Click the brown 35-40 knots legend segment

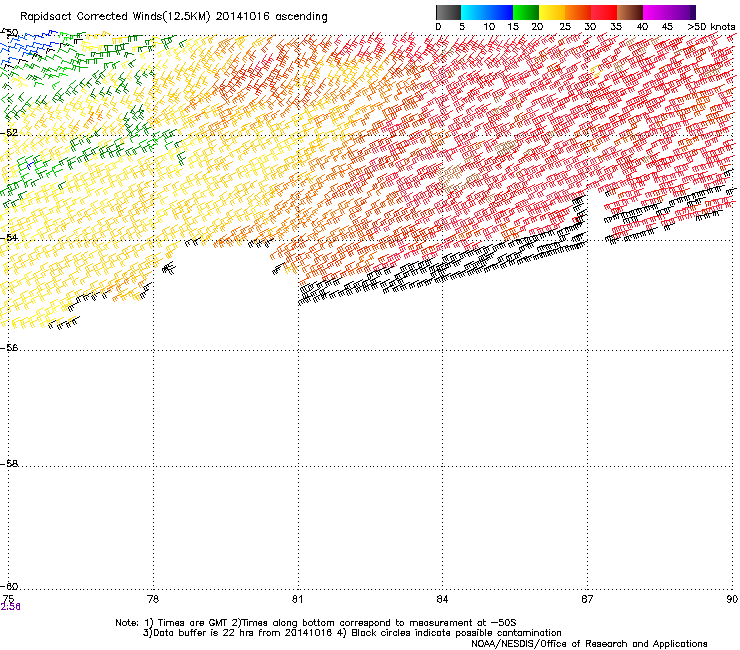pyautogui.click(x=630, y=12)
